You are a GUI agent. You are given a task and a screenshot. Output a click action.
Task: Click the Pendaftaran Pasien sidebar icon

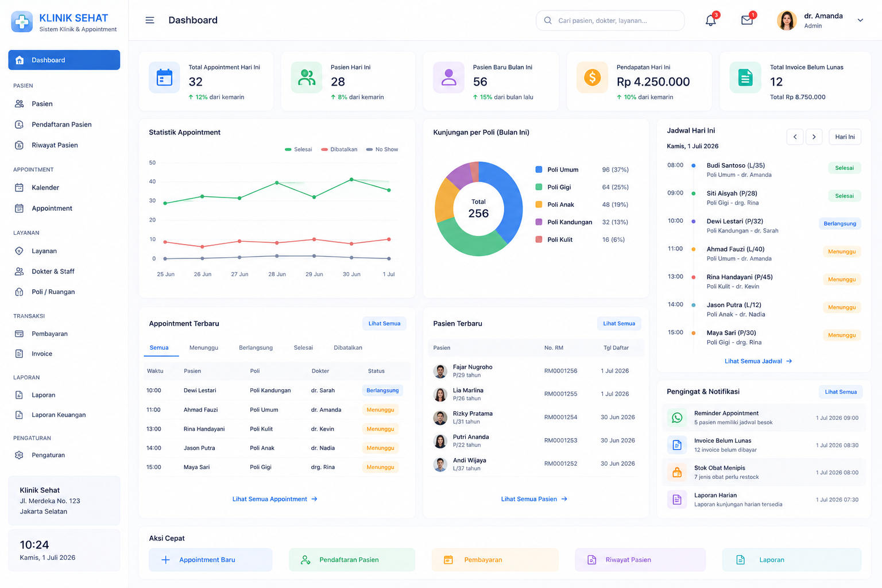tap(19, 125)
